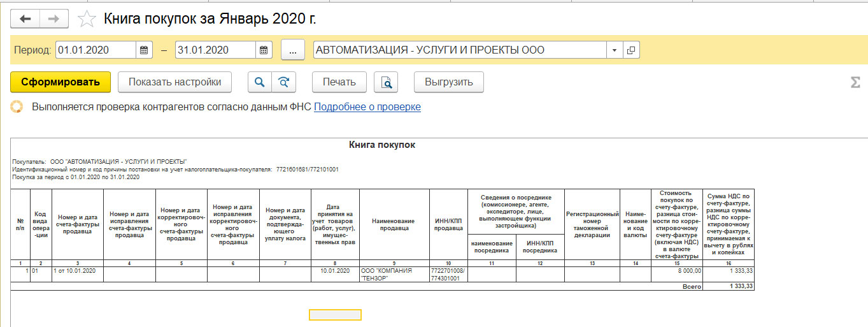Viewport: 868px width, 327px height.
Task: Open the Подробнее о проверке link
Action: coord(367,107)
